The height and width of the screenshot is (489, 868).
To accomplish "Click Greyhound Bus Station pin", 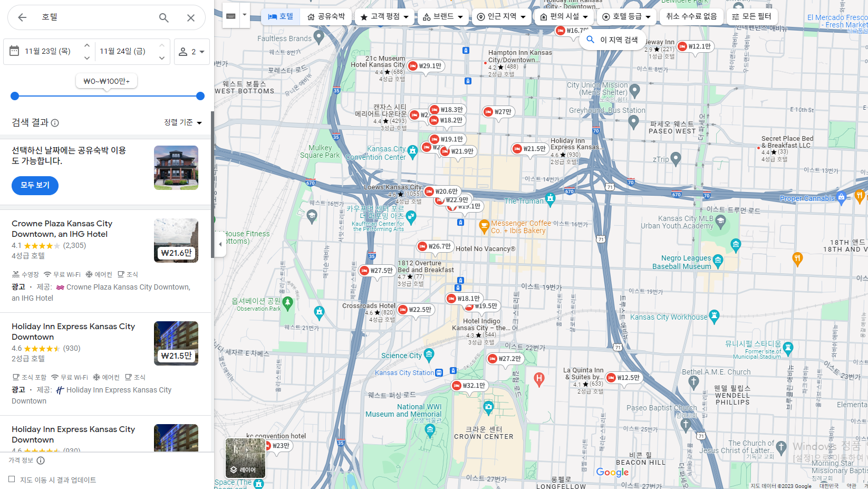I will [634, 121].
